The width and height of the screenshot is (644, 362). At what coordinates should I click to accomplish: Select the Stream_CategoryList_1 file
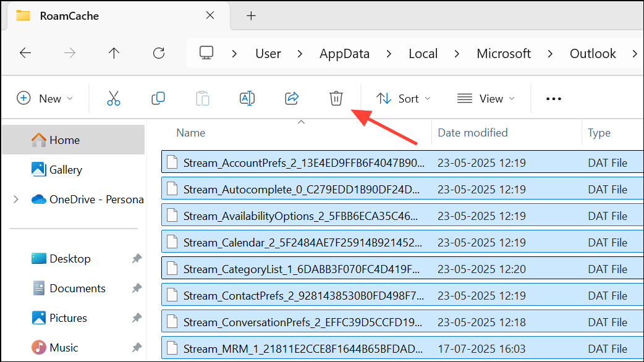click(402, 269)
